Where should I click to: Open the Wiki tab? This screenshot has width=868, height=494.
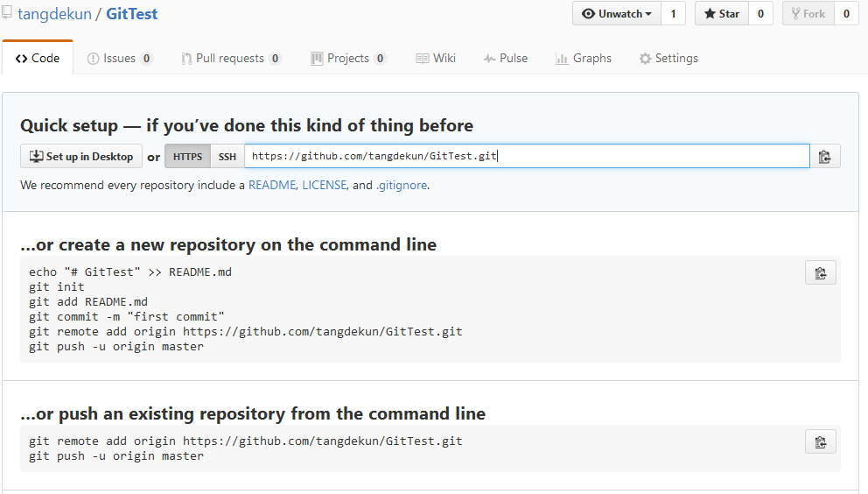pyautogui.click(x=436, y=58)
